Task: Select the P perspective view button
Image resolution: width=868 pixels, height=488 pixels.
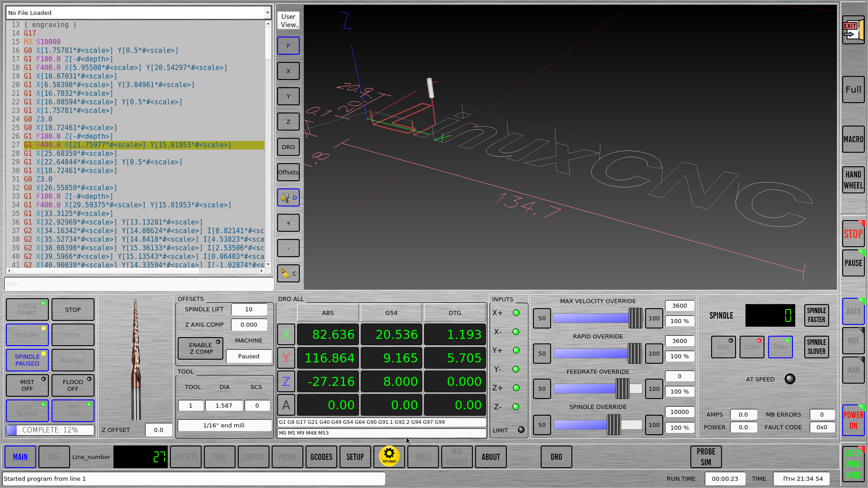Action: (x=288, y=46)
